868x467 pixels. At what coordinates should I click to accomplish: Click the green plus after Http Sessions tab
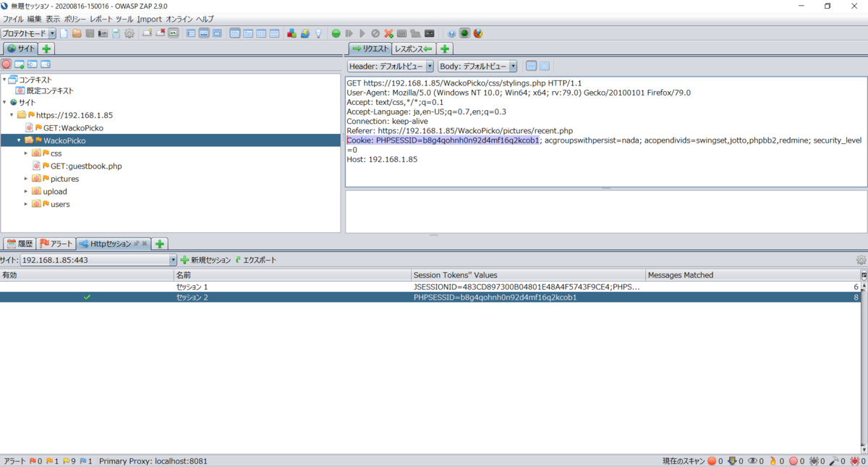click(160, 243)
